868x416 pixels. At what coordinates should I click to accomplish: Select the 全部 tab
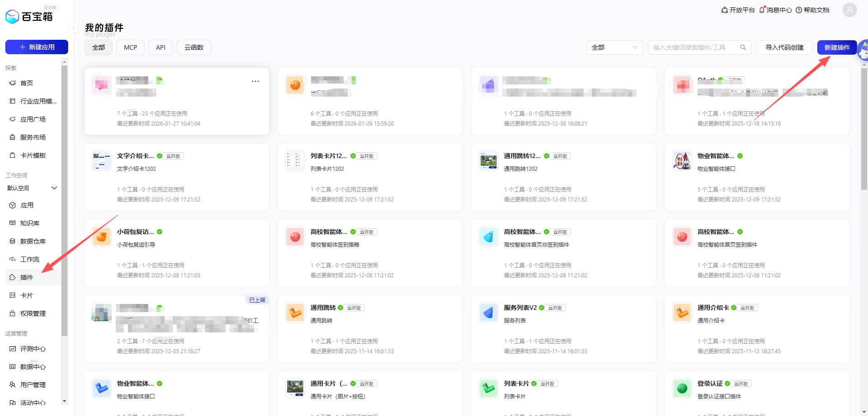[99, 47]
